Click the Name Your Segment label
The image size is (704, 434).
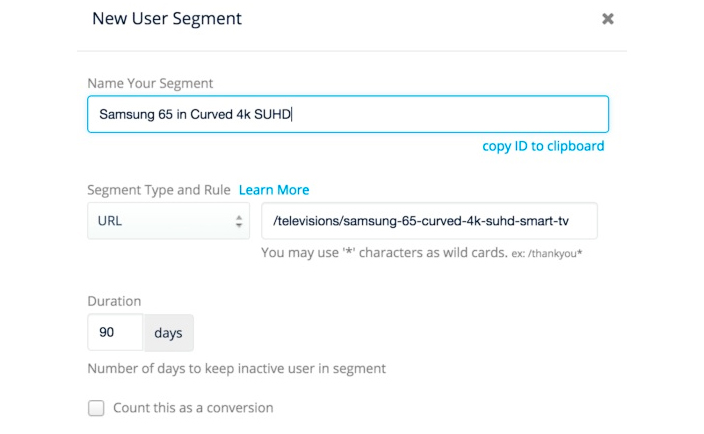pos(150,83)
